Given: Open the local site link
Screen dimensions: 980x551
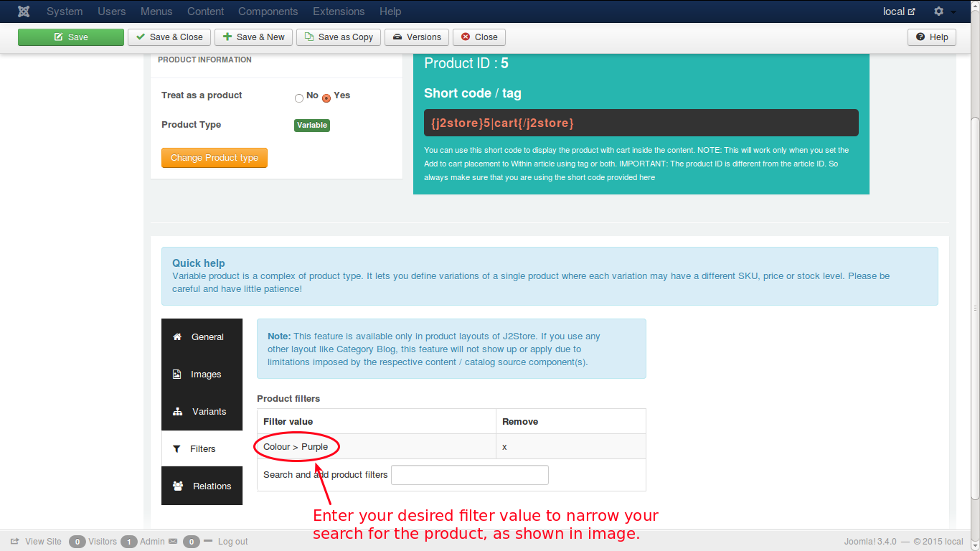Looking at the screenshot, I should pyautogui.click(x=898, y=11).
